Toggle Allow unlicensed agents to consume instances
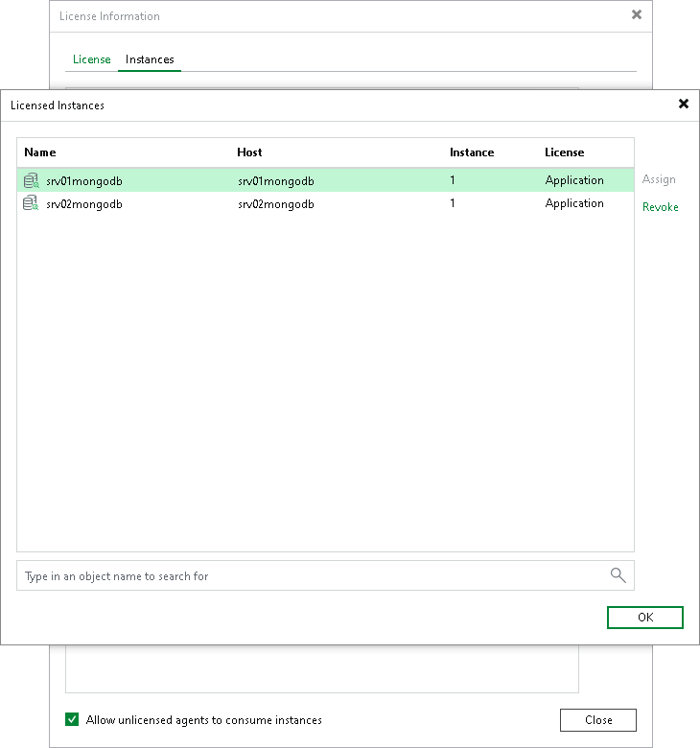The image size is (700, 748). click(x=72, y=719)
